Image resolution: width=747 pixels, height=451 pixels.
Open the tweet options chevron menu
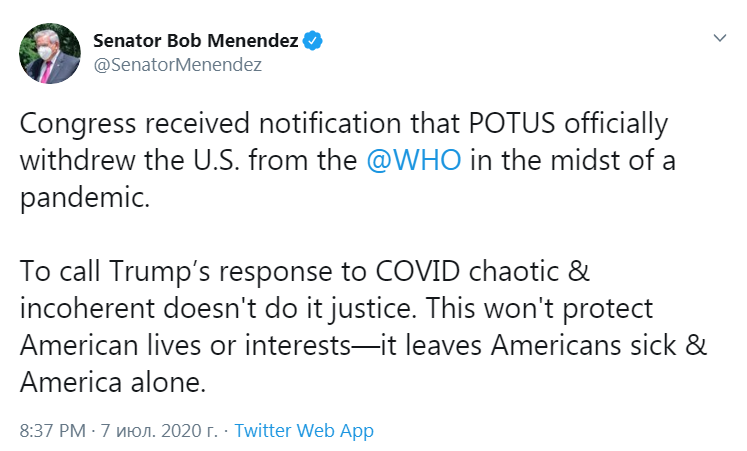[x=719, y=39]
